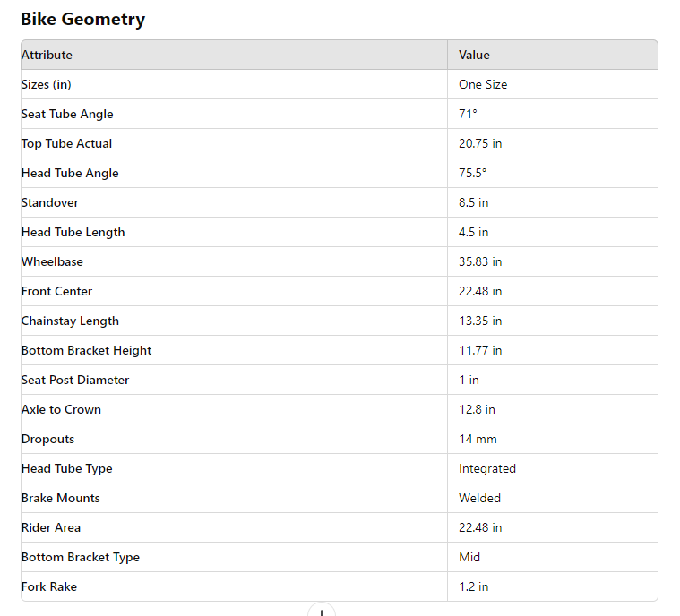The height and width of the screenshot is (616, 680).
Task: Select the Fork Rake row label
Action: tap(49, 586)
